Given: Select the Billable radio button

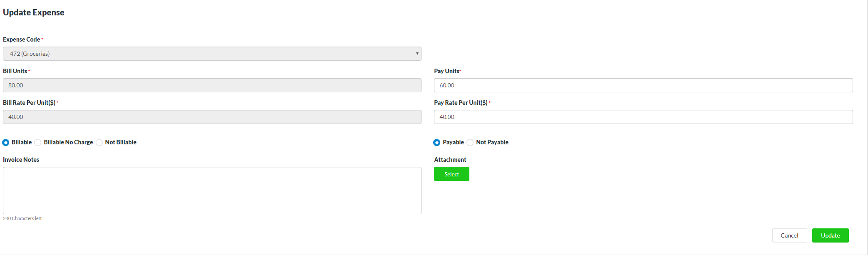Looking at the screenshot, I should click(6, 143).
